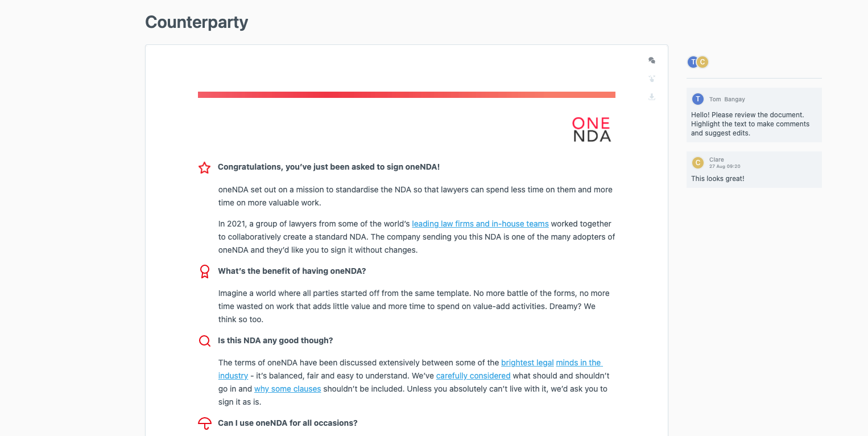
Task: Open the 'minds in the' link
Action: pyautogui.click(x=578, y=363)
